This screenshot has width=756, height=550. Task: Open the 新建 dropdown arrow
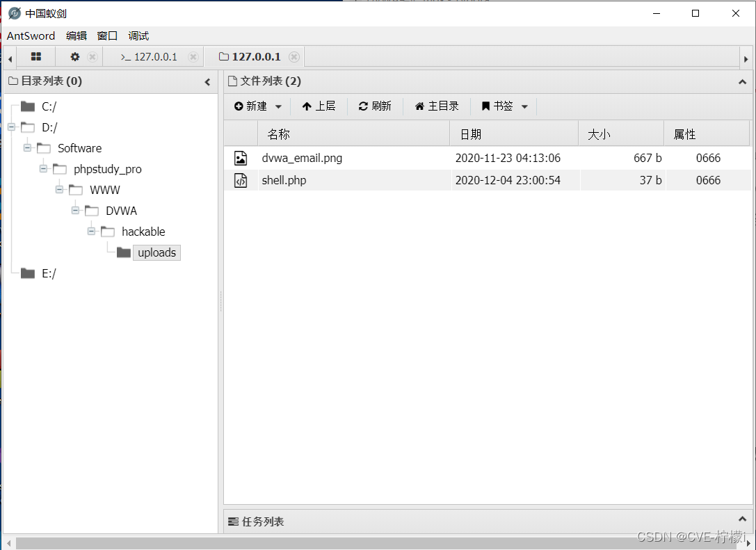click(x=279, y=106)
